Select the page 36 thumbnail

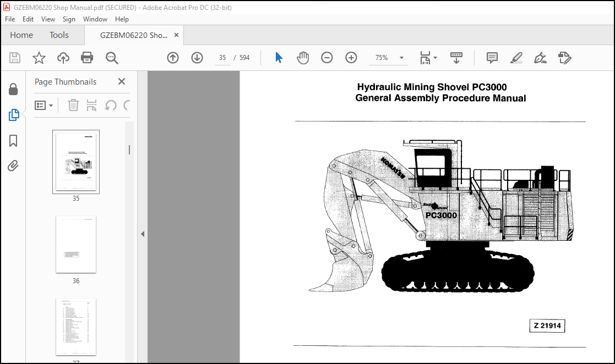76,245
